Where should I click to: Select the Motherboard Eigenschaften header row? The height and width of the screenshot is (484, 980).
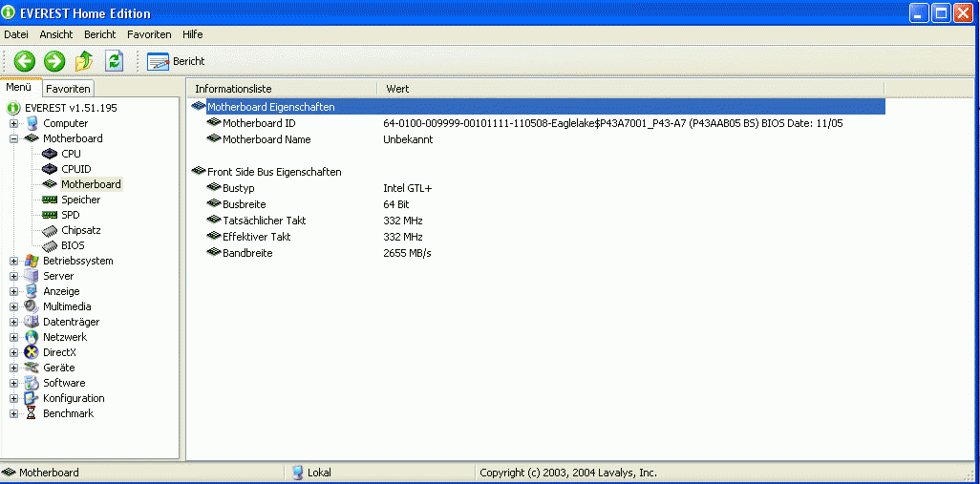point(538,107)
